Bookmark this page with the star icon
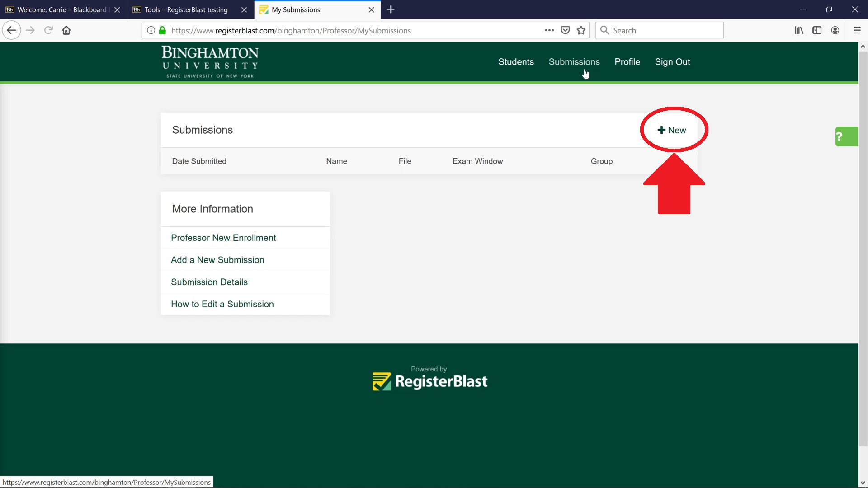Image resolution: width=868 pixels, height=488 pixels. tap(581, 30)
